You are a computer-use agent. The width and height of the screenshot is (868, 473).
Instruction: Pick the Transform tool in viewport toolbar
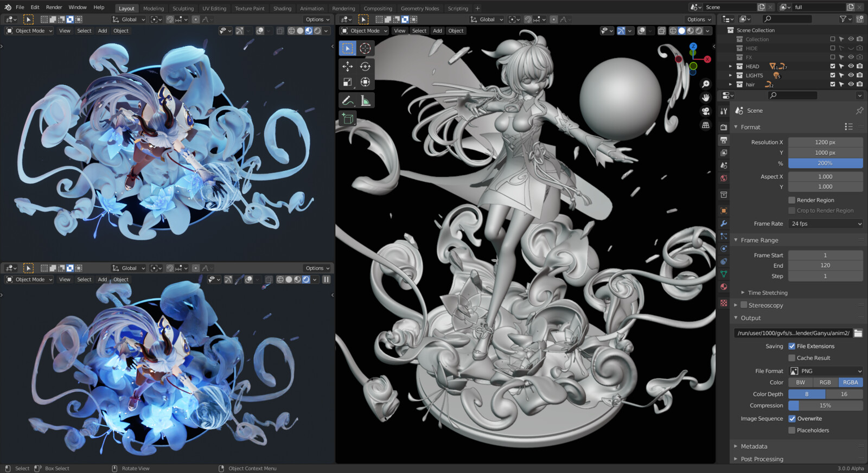tap(365, 82)
